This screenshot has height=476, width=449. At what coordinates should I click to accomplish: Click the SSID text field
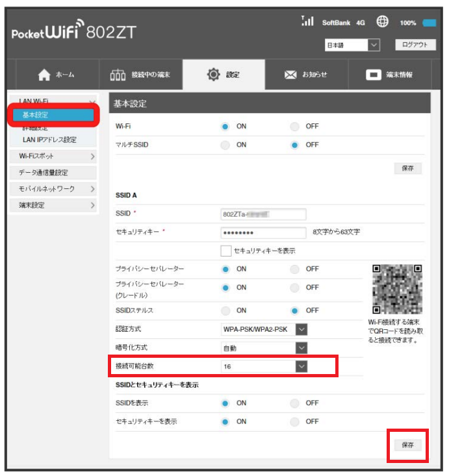coord(263,214)
